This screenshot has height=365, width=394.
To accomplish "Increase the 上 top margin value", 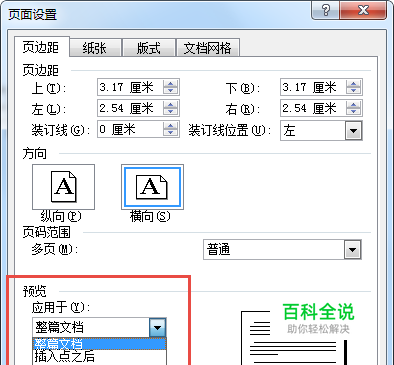I will click(171, 83).
